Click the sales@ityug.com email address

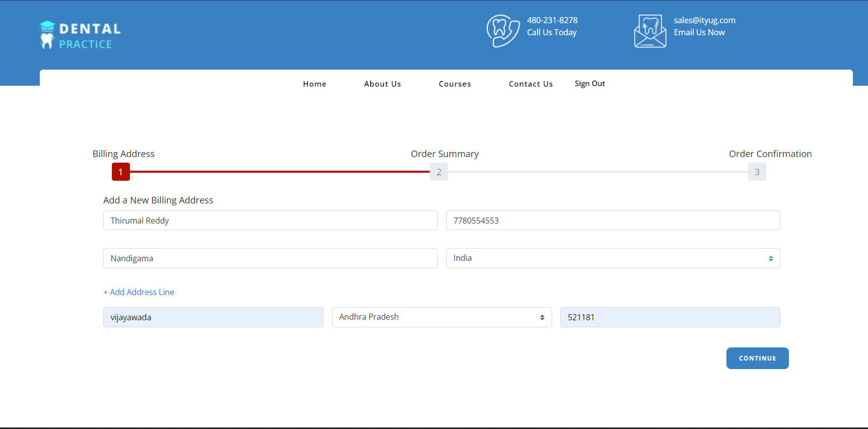(704, 20)
